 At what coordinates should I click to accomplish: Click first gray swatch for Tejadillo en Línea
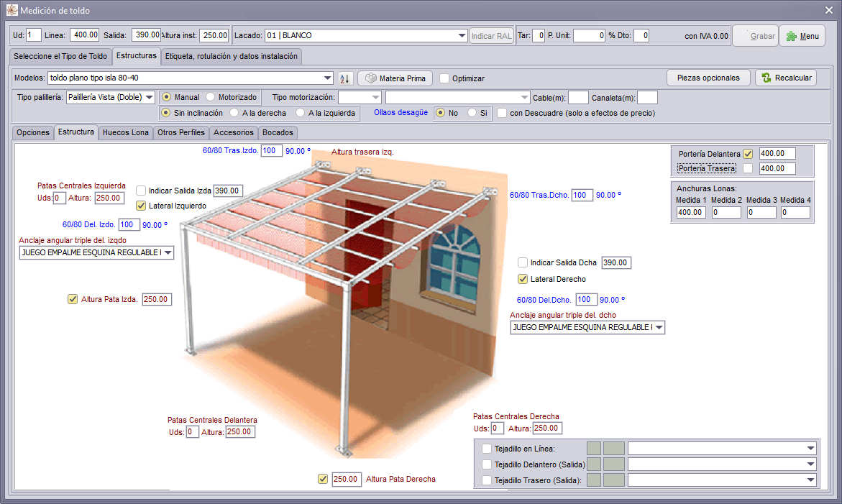point(594,449)
